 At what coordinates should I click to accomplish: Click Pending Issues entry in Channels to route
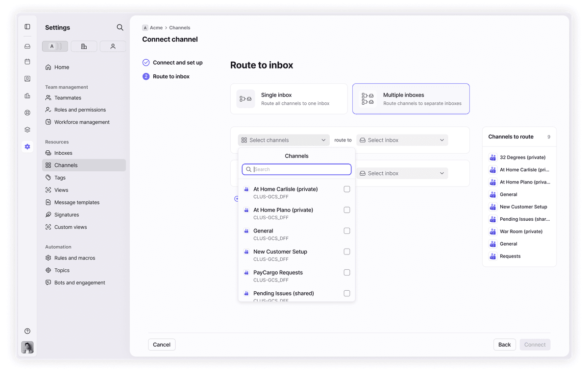[519, 219]
